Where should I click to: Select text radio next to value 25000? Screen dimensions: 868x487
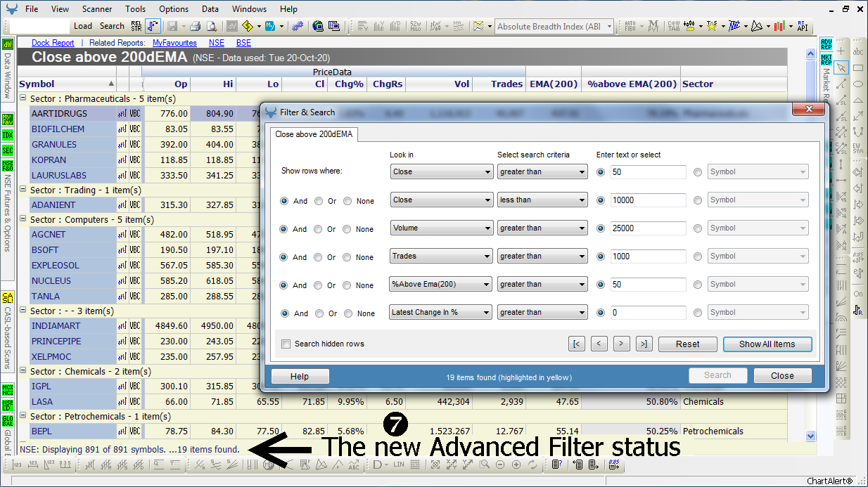(x=601, y=228)
